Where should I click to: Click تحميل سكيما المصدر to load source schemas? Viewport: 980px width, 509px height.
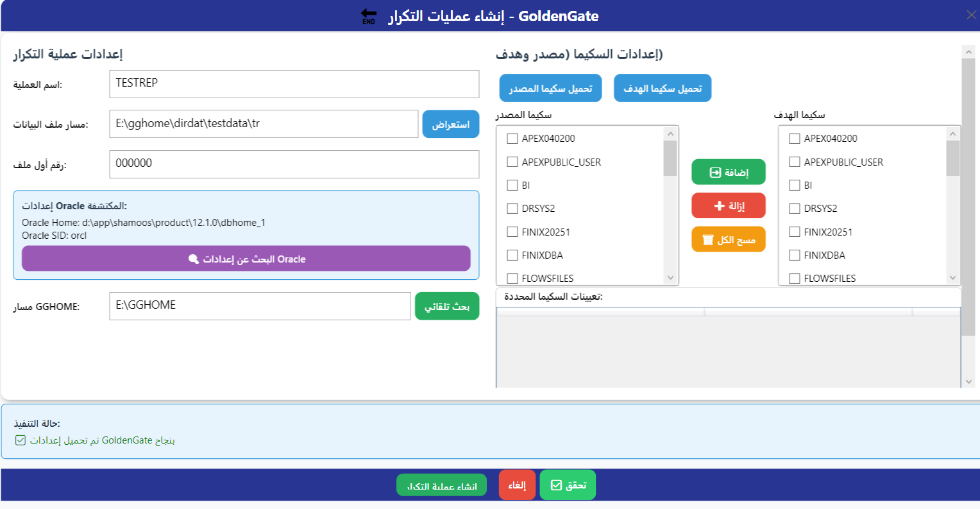tap(550, 88)
